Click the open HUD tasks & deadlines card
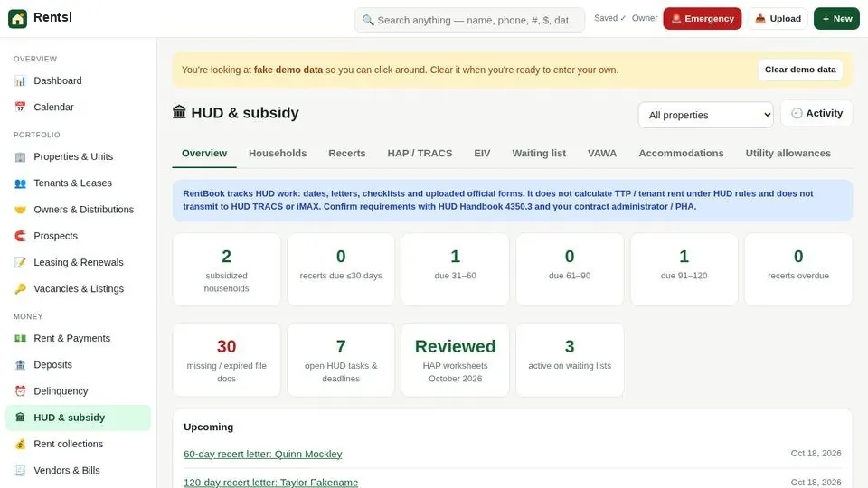The image size is (868, 488). pyautogui.click(x=341, y=360)
